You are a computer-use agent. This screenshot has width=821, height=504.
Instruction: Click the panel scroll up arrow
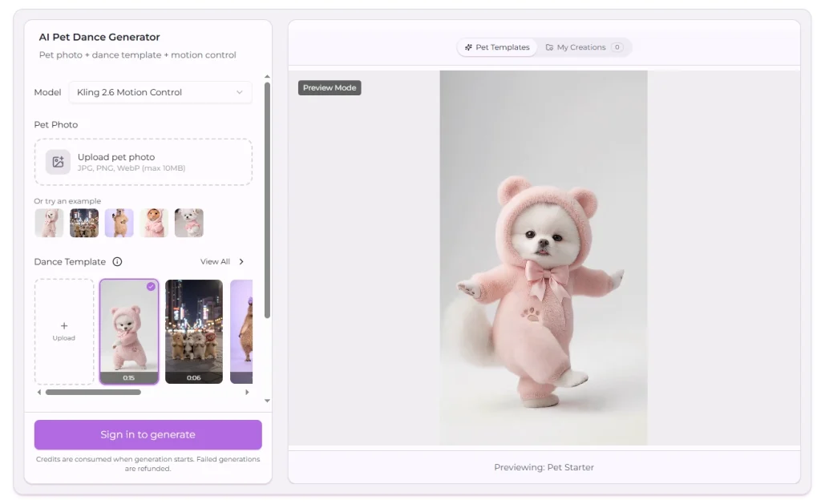267,77
